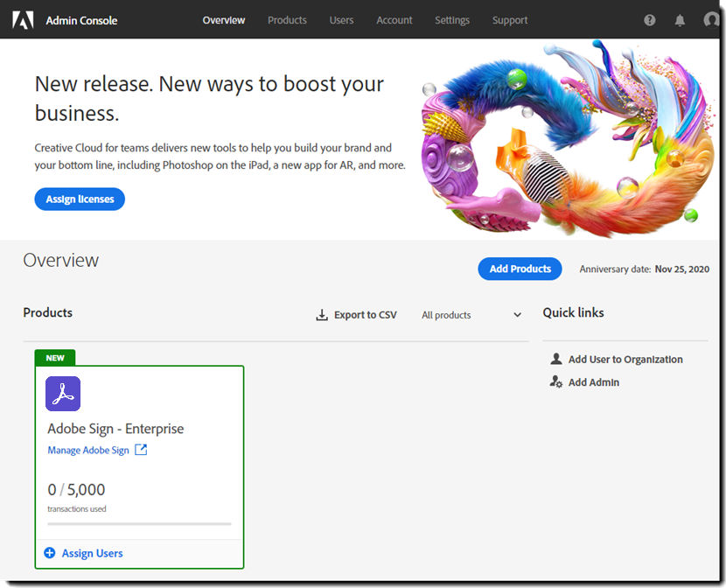This screenshot has width=726, height=588.
Task: Open the help question mark icon
Action: point(650,20)
